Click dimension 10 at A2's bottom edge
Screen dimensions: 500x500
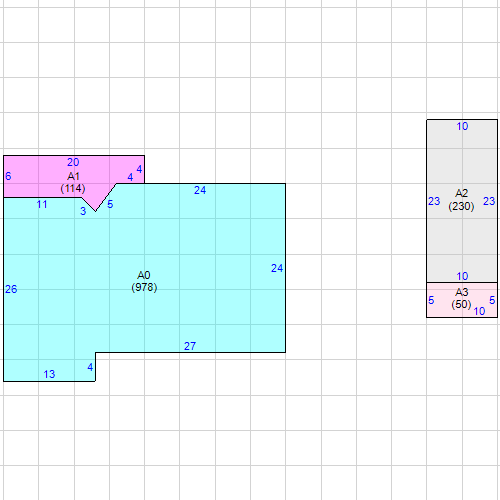pyautogui.click(x=462, y=276)
